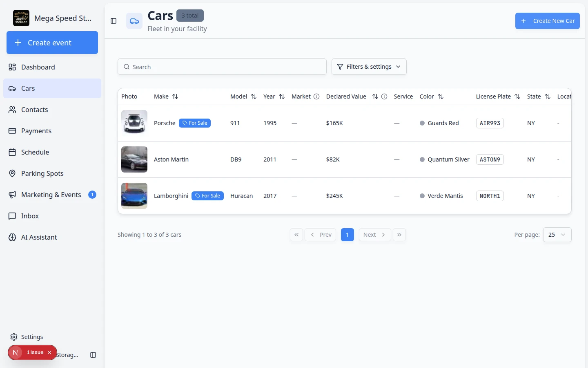Open the Lamborghini photo thumbnail

pyautogui.click(x=134, y=196)
